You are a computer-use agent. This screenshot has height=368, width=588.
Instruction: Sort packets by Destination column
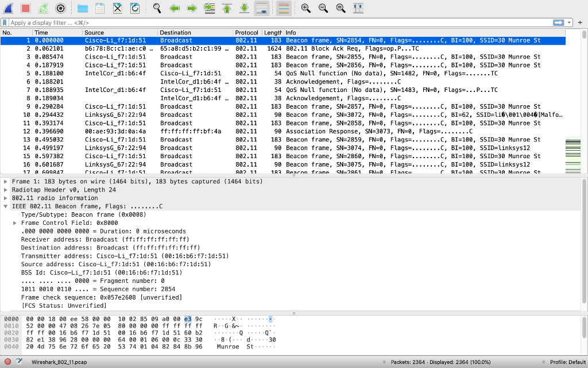pyautogui.click(x=195, y=33)
